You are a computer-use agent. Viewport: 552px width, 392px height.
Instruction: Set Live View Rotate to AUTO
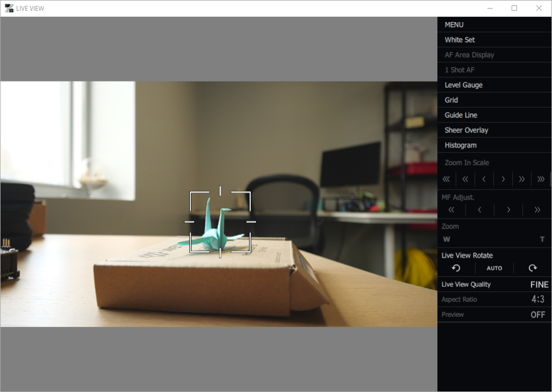coord(494,268)
